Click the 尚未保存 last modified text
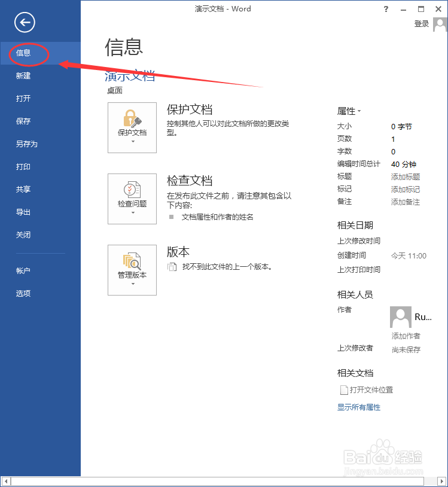This screenshot has height=487, width=448. 406,350
